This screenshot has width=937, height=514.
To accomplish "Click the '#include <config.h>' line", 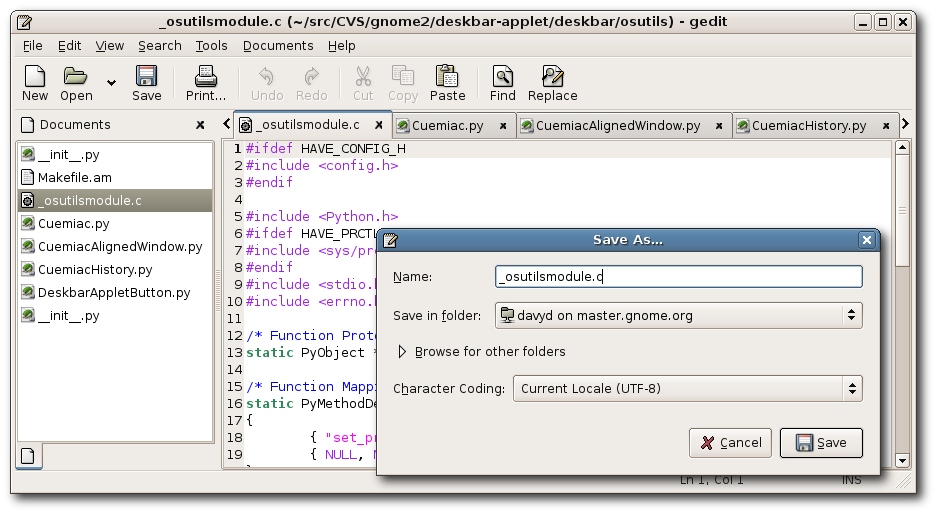I will click(322, 166).
